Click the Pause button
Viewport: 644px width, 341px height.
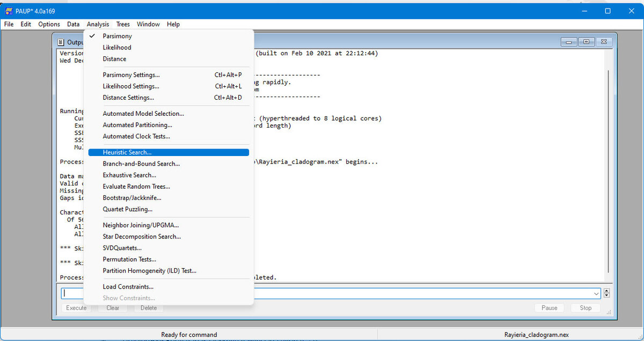point(549,308)
